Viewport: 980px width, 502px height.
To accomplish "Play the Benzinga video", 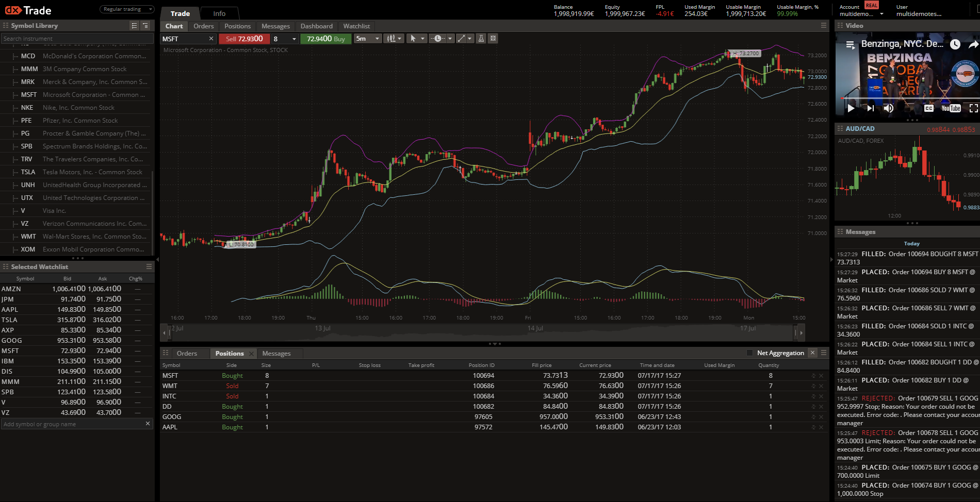I will (x=851, y=108).
